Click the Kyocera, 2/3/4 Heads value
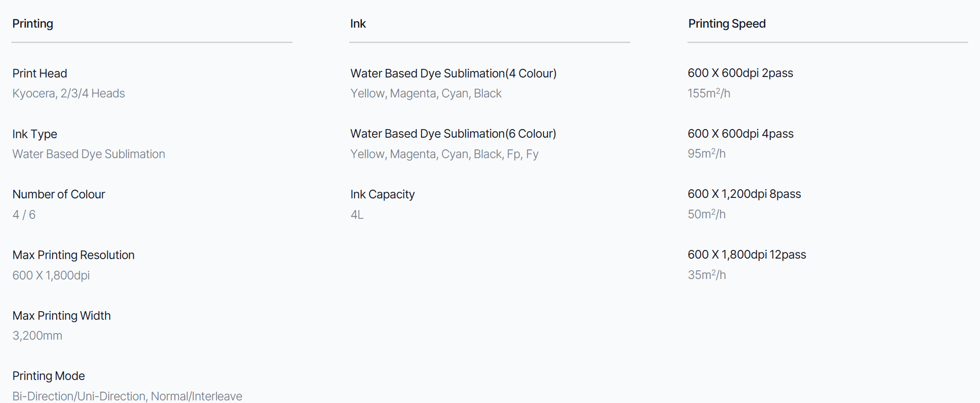The height and width of the screenshot is (403, 980). [68, 93]
